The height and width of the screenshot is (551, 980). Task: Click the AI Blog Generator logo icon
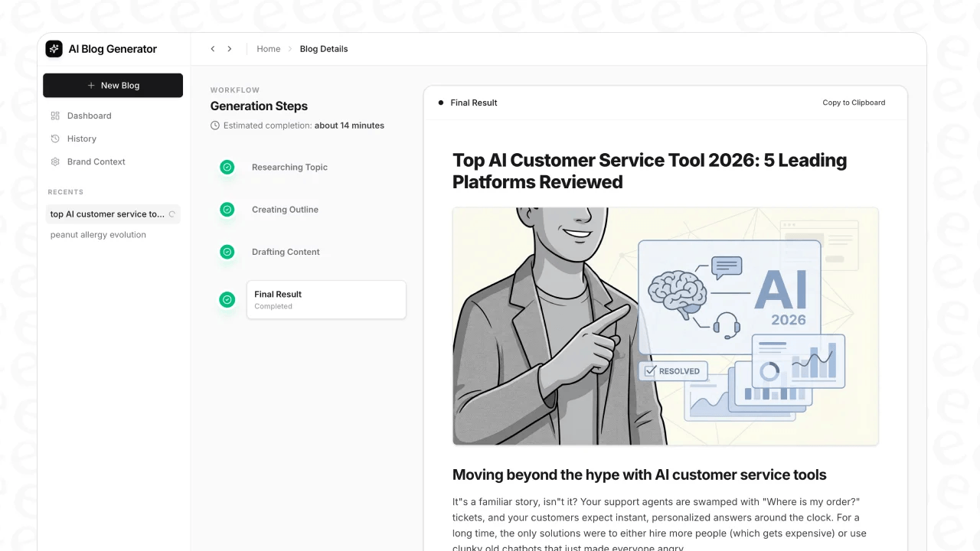pos(54,48)
